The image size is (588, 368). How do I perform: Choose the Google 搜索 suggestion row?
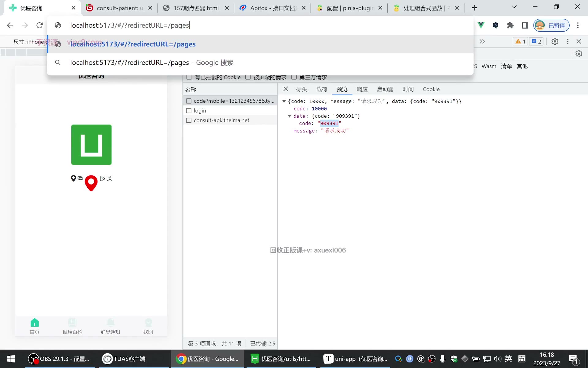(260, 63)
